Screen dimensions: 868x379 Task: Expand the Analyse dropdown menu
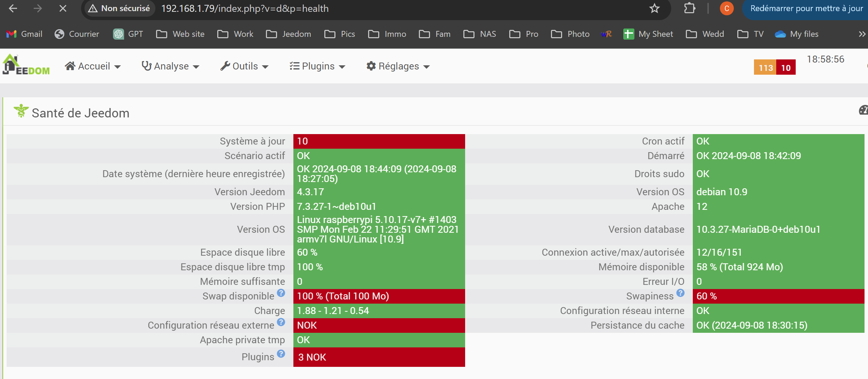coord(170,66)
